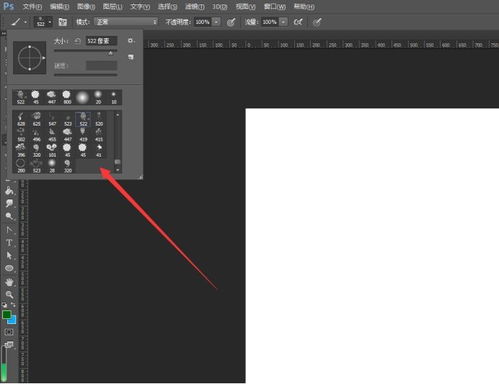
Task: Select the Paint Bucket tool
Action: (9, 191)
